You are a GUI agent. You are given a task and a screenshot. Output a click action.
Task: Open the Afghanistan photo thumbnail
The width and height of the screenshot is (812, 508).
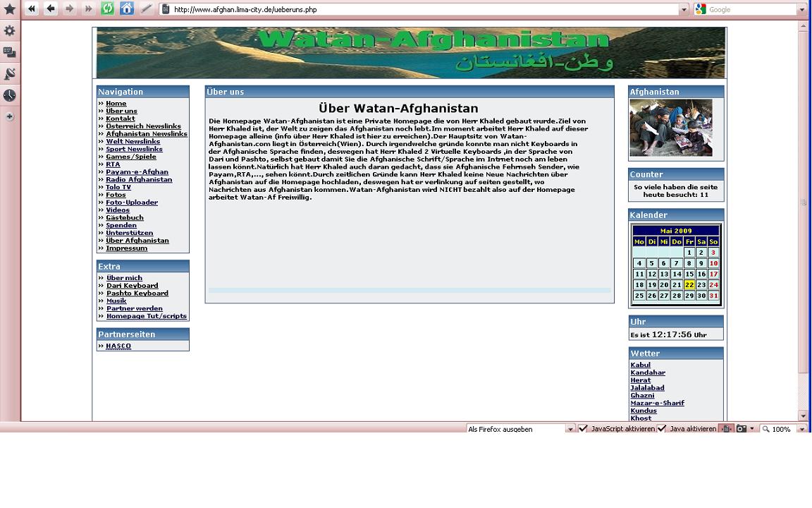pos(671,128)
